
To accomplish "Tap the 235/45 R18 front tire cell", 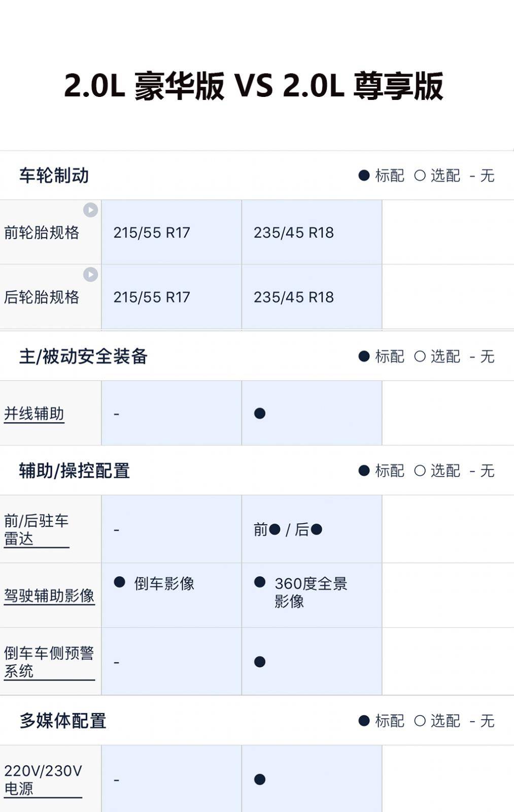I will [312, 232].
